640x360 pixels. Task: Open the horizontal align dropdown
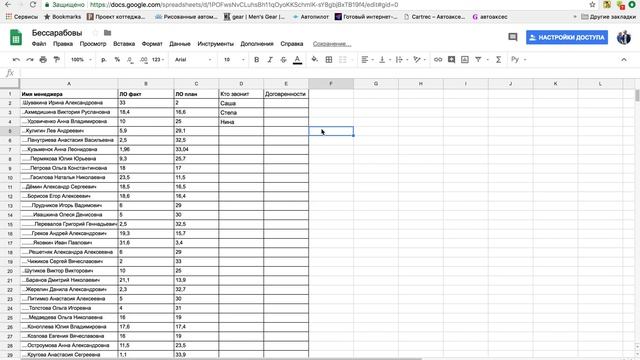[x=367, y=60]
